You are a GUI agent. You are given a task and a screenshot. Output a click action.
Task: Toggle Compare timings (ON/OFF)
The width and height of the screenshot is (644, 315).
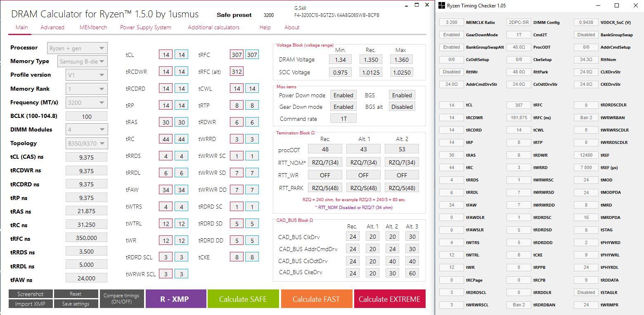pyautogui.click(x=121, y=299)
